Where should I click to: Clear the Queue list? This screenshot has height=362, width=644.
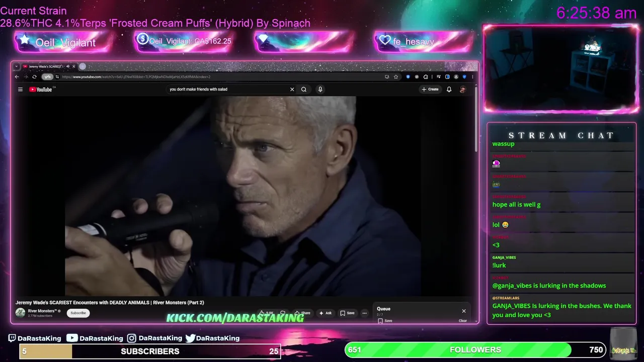(x=463, y=320)
